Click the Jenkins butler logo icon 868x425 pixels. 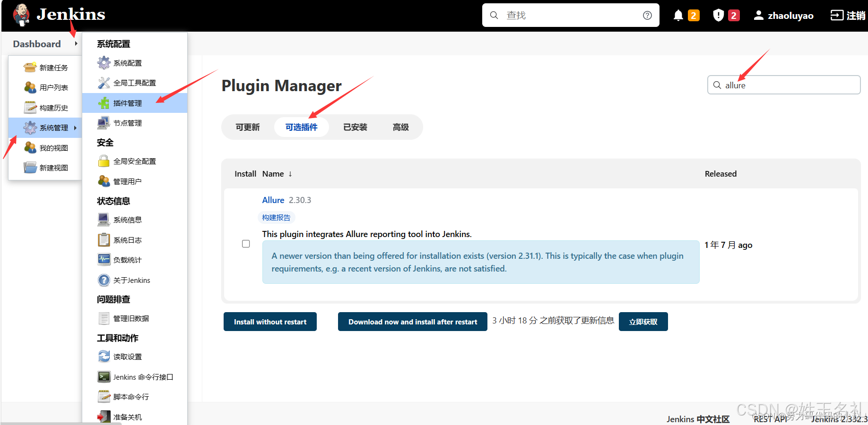click(21, 15)
